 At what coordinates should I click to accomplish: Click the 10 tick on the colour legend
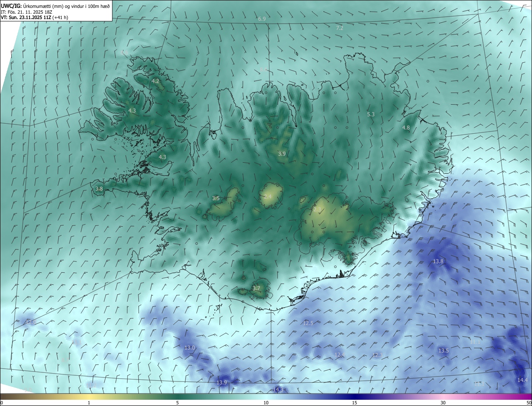pyautogui.click(x=266, y=403)
